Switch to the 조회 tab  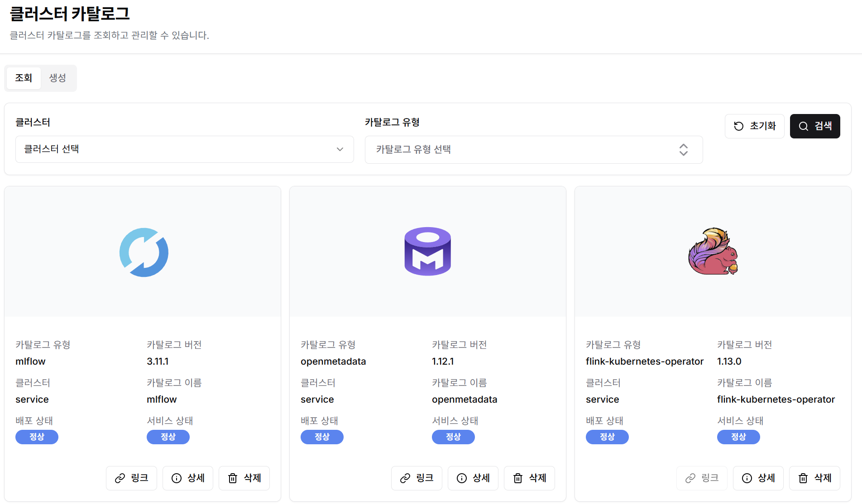24,78
